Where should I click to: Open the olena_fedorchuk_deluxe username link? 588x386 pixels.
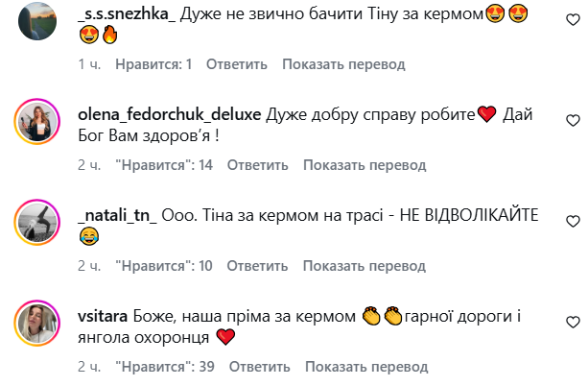click(x=170, y=114)
